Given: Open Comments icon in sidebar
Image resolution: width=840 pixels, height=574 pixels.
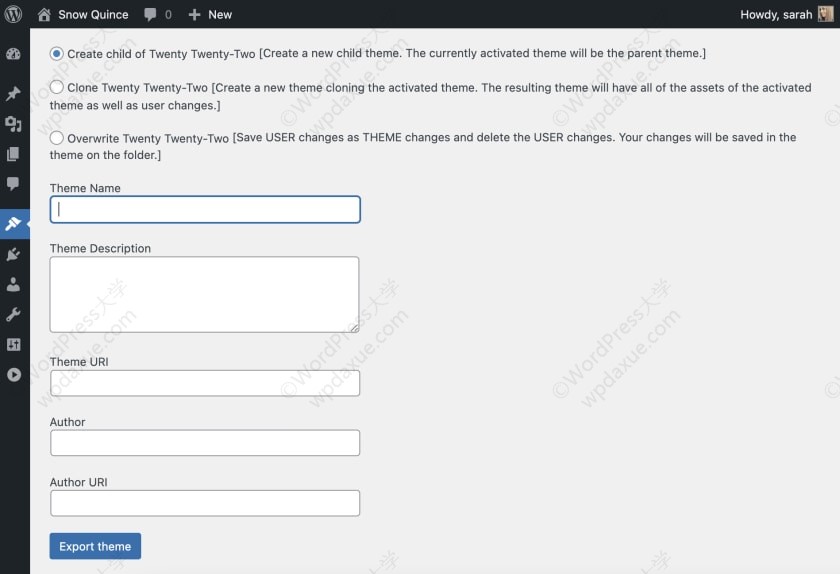Looking at the screenshot, I should (13, 184).
